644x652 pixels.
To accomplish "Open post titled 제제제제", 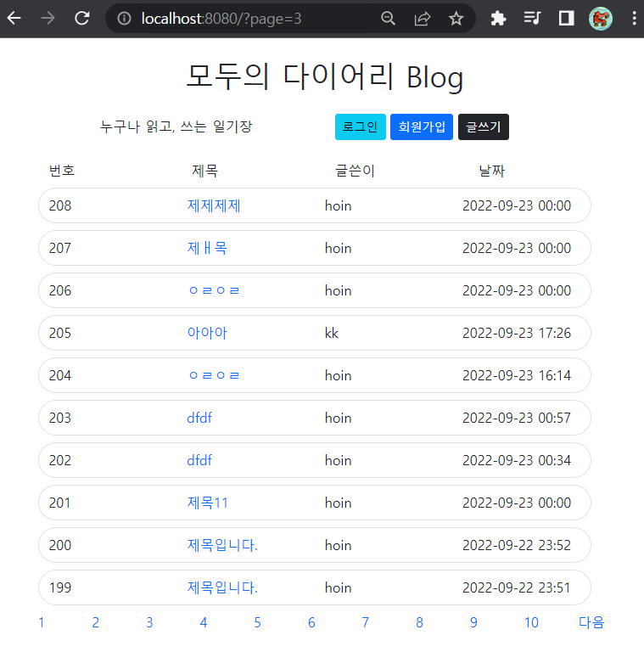I will (x=214, y=205).
